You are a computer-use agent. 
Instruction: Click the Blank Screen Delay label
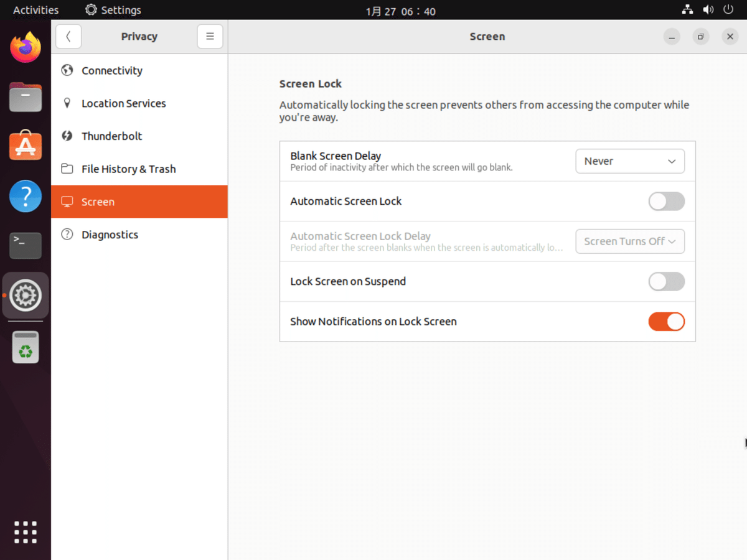click(336, 156)
